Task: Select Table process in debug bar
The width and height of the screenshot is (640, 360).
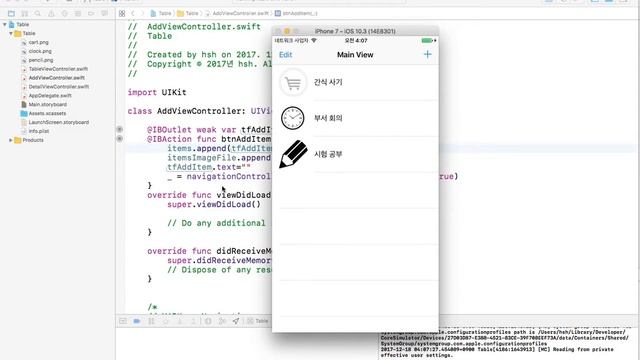Action: (x=258, y=321)
